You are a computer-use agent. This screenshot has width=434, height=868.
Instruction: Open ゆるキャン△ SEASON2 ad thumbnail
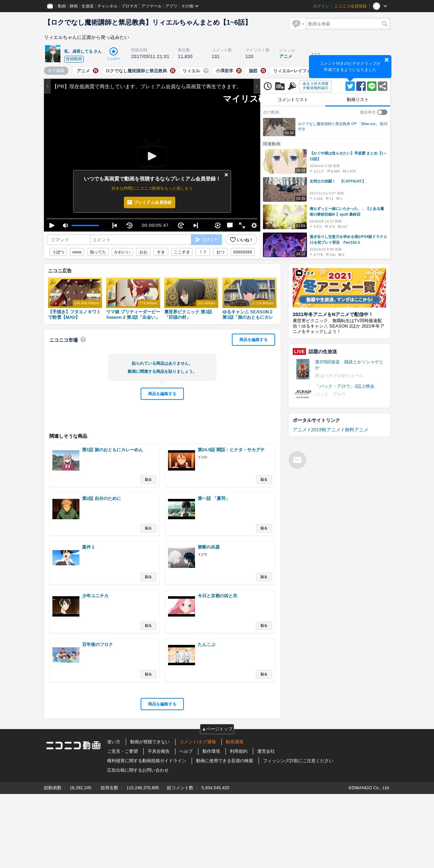(x=249, y=293)
